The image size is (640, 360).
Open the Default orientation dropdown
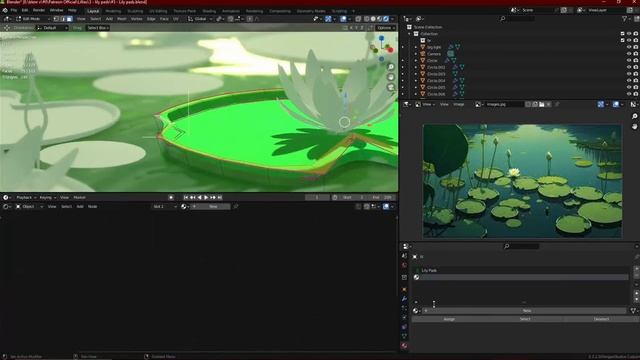coord(52,28)
